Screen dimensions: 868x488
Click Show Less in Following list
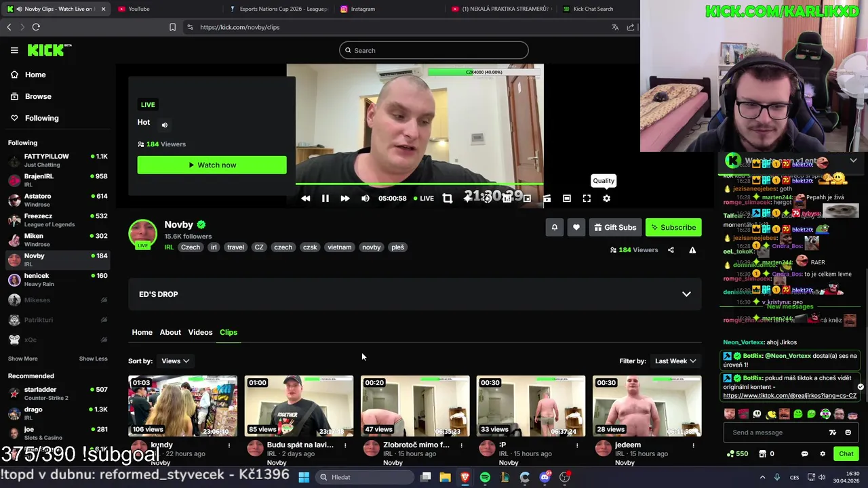(x=93, y=359)
